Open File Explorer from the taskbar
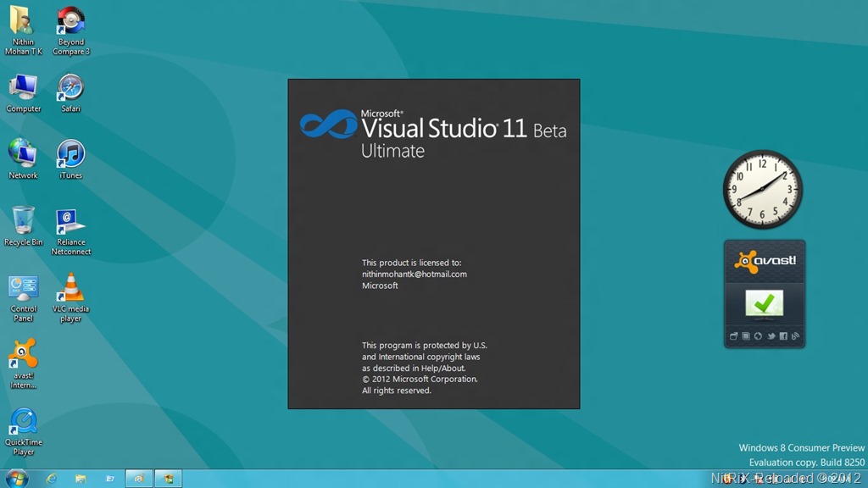Viewport: 868px width, 488px height. 81,479
